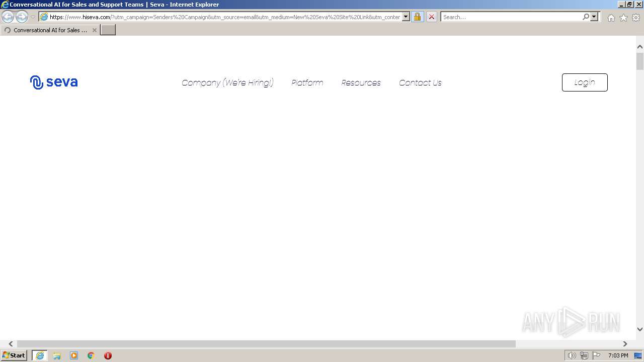Image resolution: width=644 pixels, height=362 pixels.
Task: Open the recent pages dropdown arrow
Action: pos(33,17)
